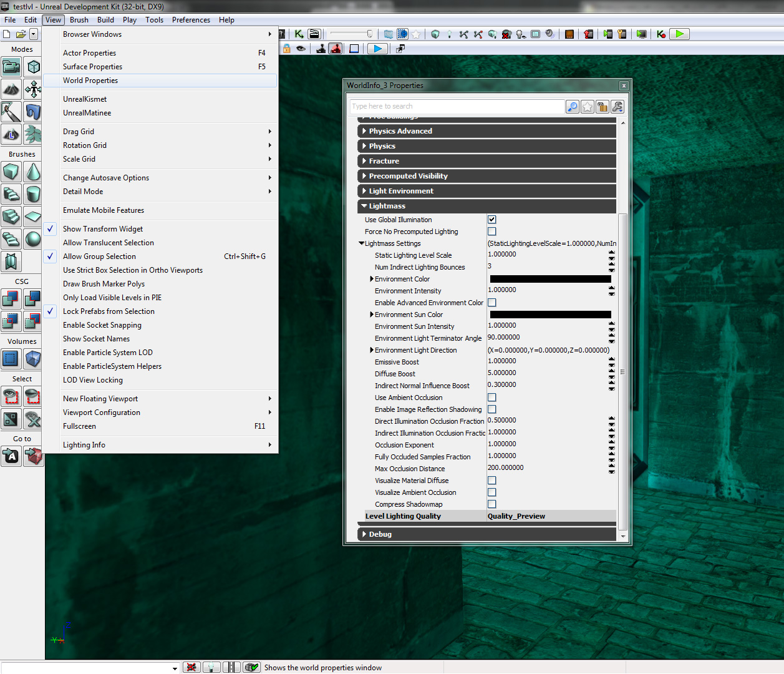784x674 pixels.
Task: Expand Light Environment category
Action: point(486,191)
